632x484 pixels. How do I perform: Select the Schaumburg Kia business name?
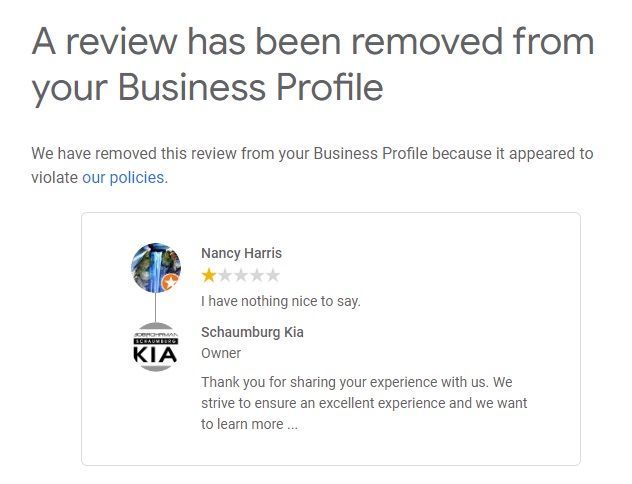pyautogui.click(x=252, y=332)
